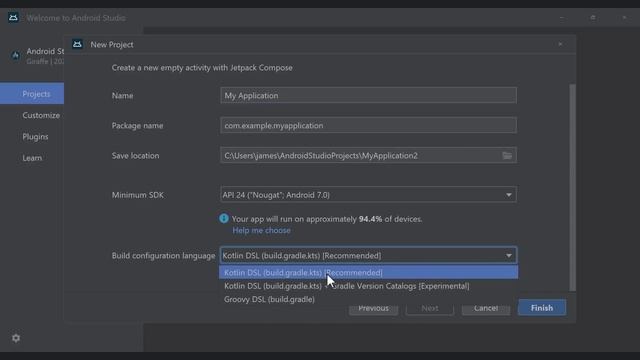This screenshot has height=360, width=640.
Task: Toggle the Build configuration language dropdown arrow
Action: tap(509, 256)
